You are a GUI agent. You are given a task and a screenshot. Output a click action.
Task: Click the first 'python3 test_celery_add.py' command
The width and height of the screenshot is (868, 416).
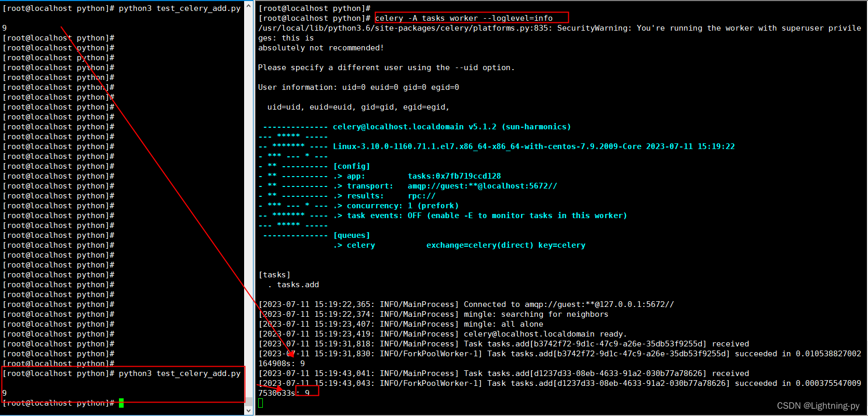[x=180, y=8]
